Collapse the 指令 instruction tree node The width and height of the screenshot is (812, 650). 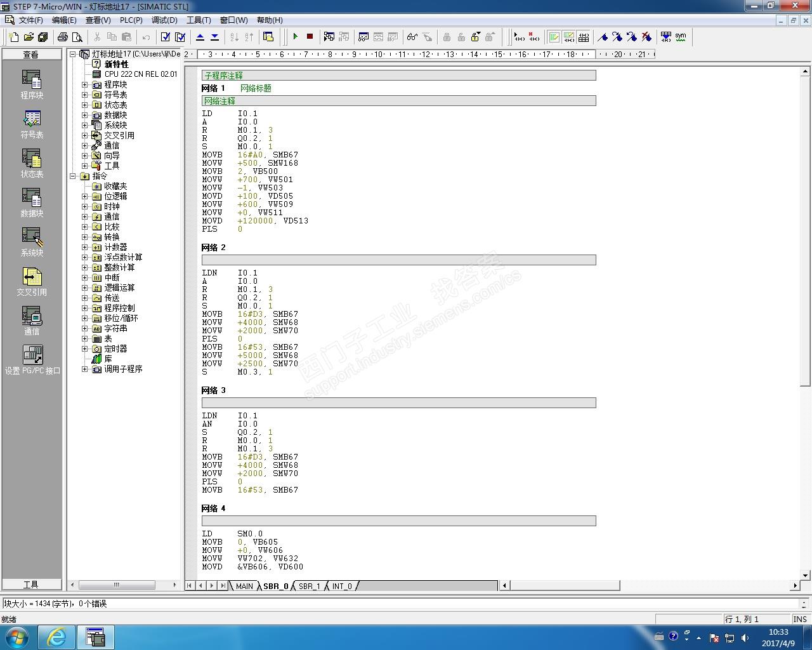(x=73, y=176)
